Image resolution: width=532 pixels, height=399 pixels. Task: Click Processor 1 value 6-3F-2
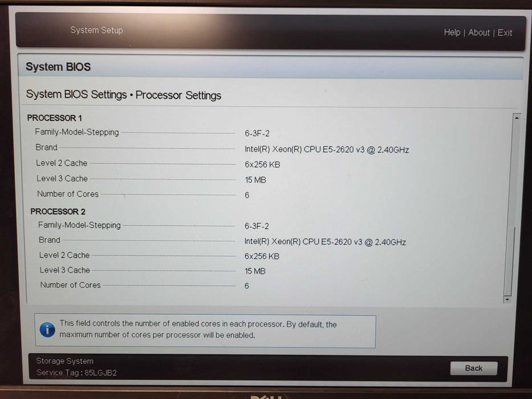click(x=257, y=133)
